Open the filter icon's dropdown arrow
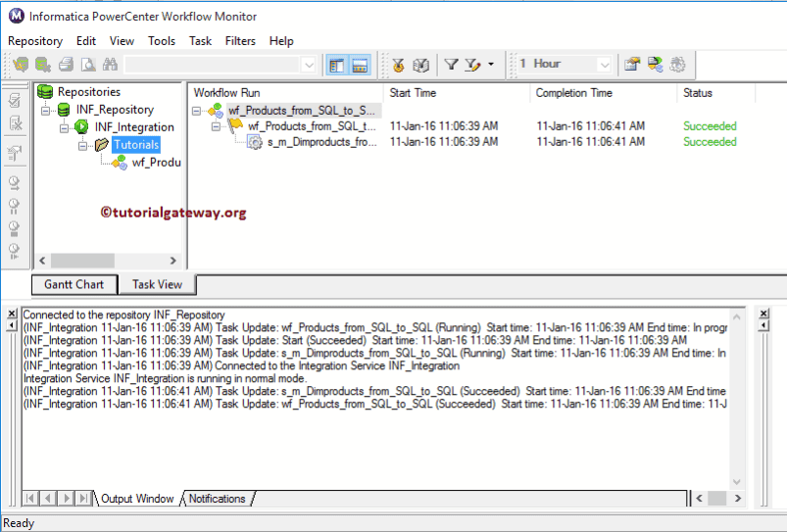 point(491,65)
